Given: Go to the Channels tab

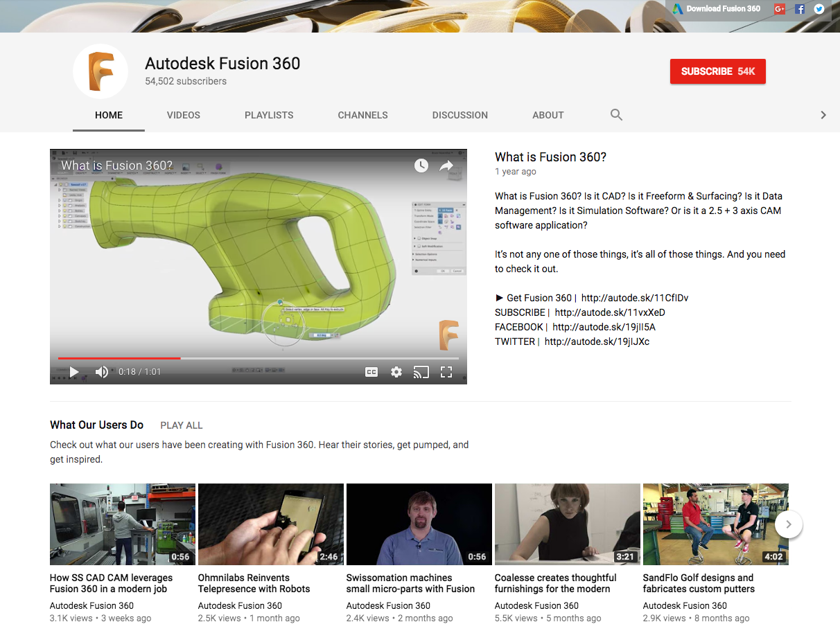Looking at the screenshot, I should (363, 115).
